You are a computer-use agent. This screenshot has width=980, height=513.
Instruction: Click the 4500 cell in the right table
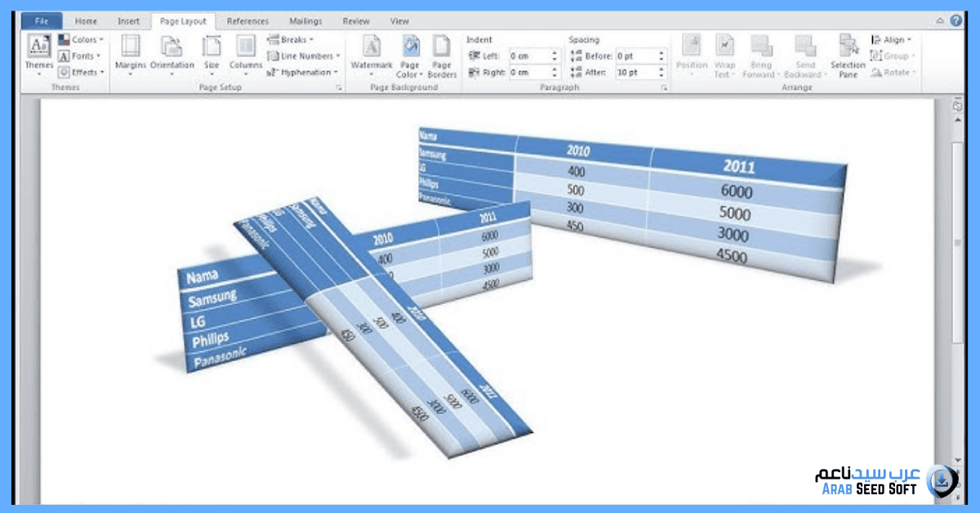(732, 255)
